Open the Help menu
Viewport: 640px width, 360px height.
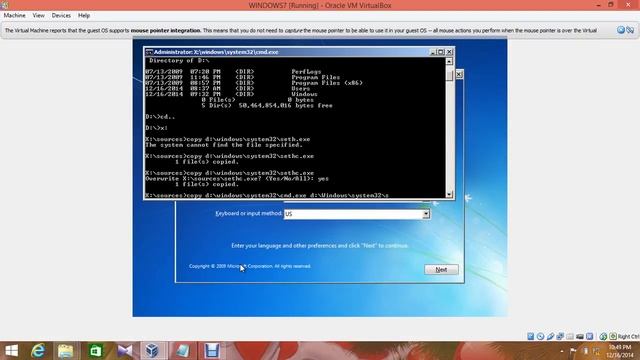pyautogui.click(x=84, y=16)
